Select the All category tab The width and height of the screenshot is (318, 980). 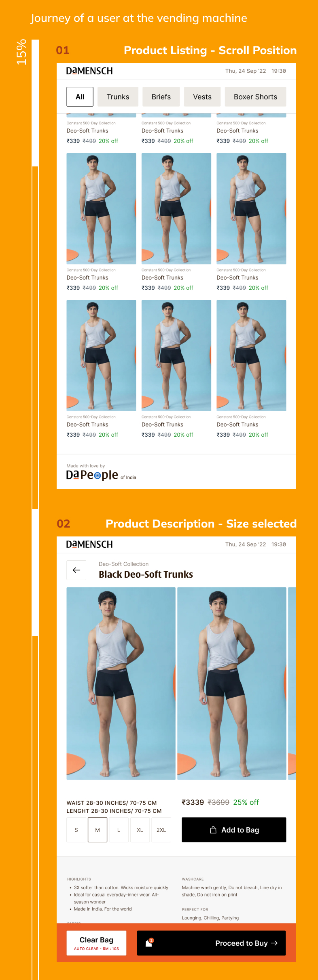coord(80,97)
